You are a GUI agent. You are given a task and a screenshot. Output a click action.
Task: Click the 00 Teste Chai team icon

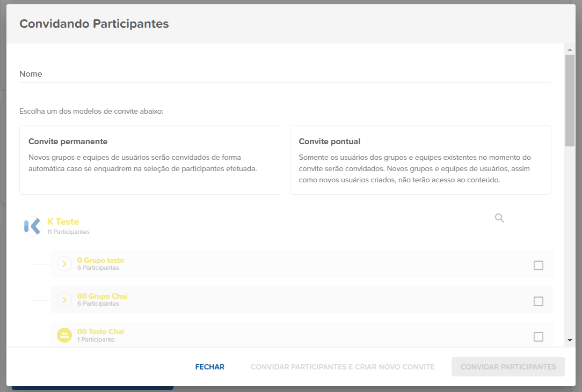[x=64, y=336]
